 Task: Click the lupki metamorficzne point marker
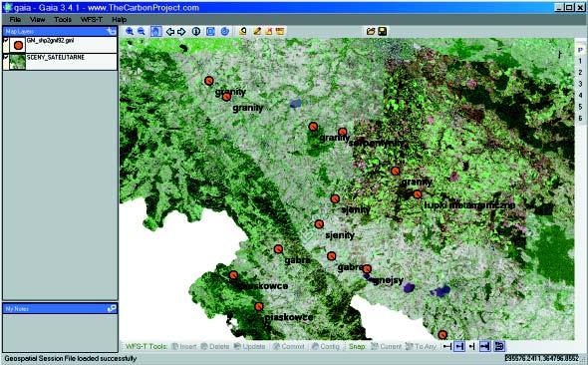(417, 194)
